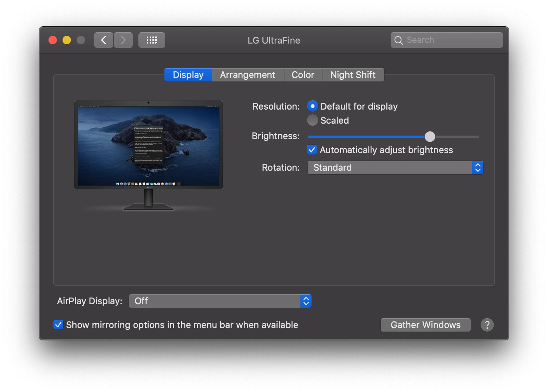Switch to the Color tab
Screen dimensions: 548x392
(x=303, y=75)
